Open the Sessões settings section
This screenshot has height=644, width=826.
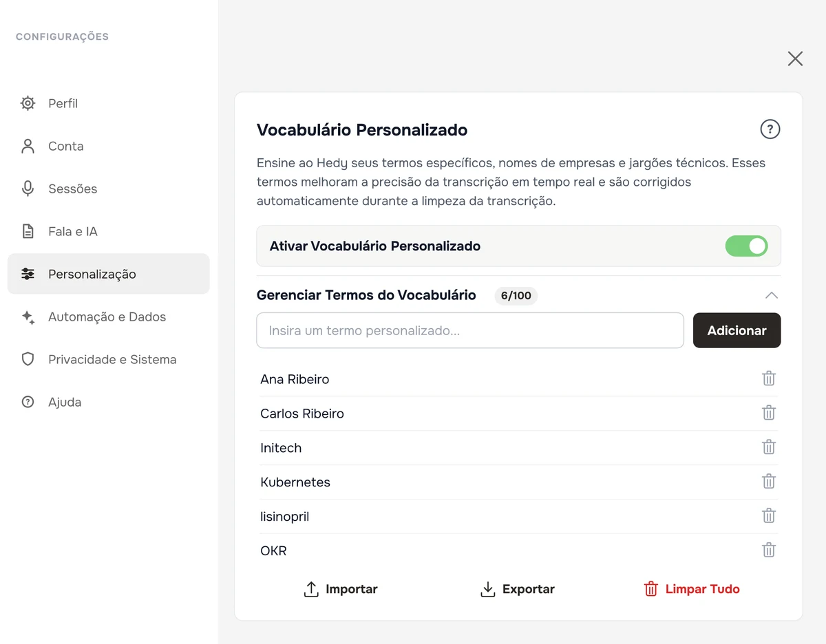(x=108, y=189)
